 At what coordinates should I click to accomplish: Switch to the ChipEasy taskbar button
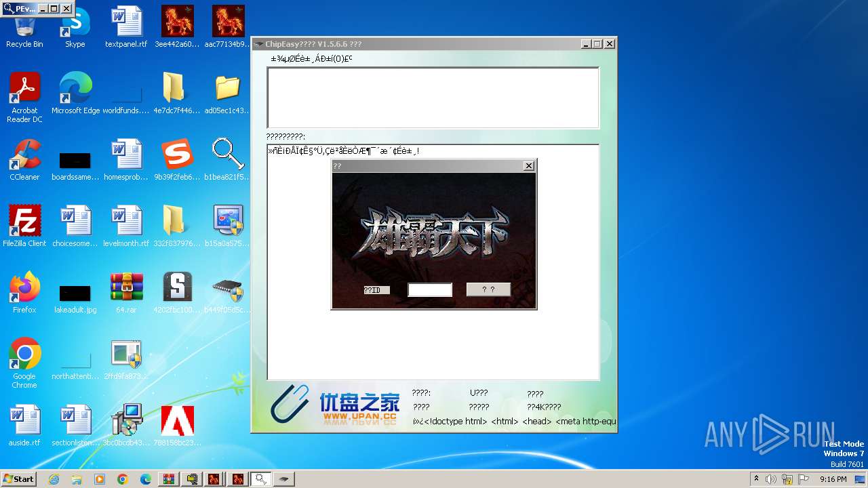[284, 479]
